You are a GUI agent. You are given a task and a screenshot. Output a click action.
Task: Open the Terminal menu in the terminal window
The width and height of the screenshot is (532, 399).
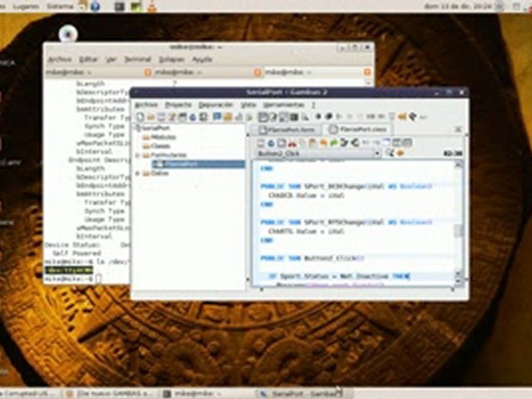(137, 59)
